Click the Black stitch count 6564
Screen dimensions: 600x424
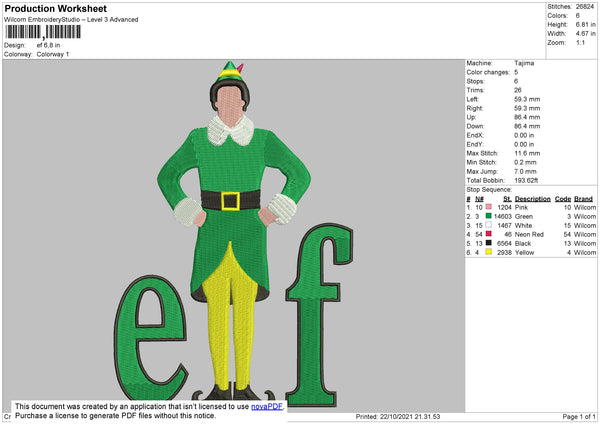click(x=504, y=243)
